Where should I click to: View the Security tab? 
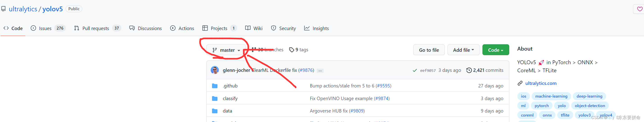283,28
